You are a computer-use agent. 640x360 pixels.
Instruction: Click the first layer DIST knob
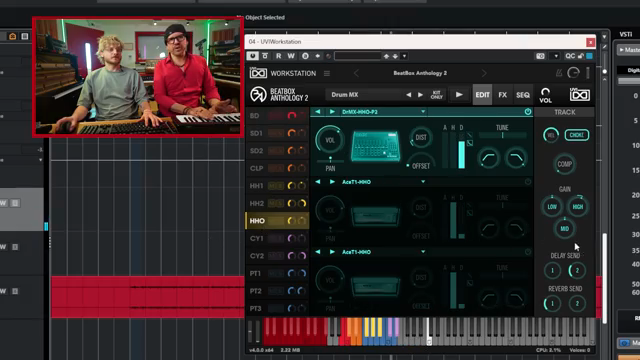(421, 138)
